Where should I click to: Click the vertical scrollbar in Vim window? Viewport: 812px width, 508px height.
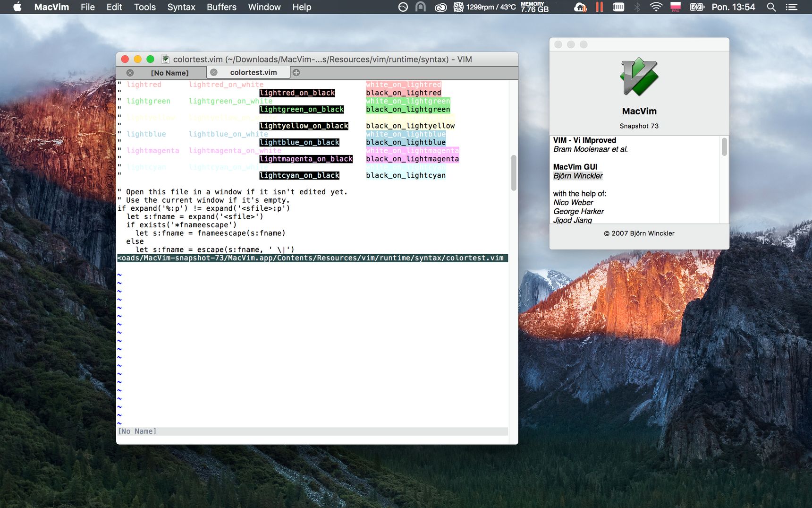pos(514,173)
